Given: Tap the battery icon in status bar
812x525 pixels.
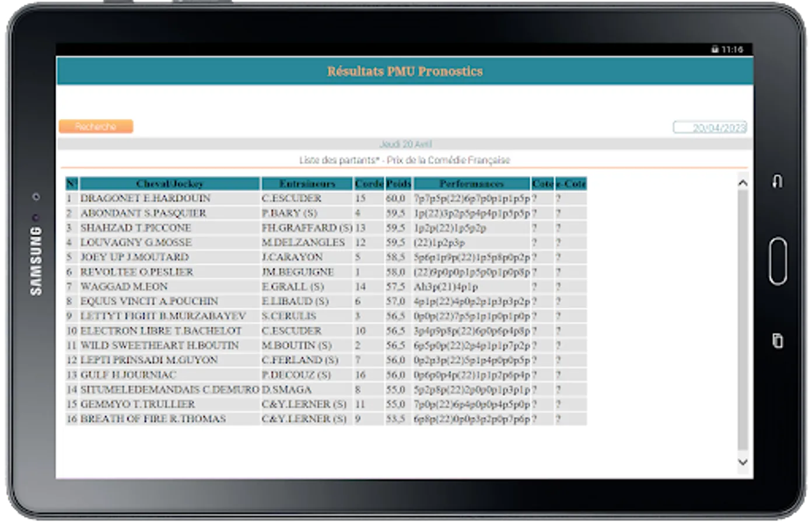Looking at the screenshot, I should tap(715, 50).
